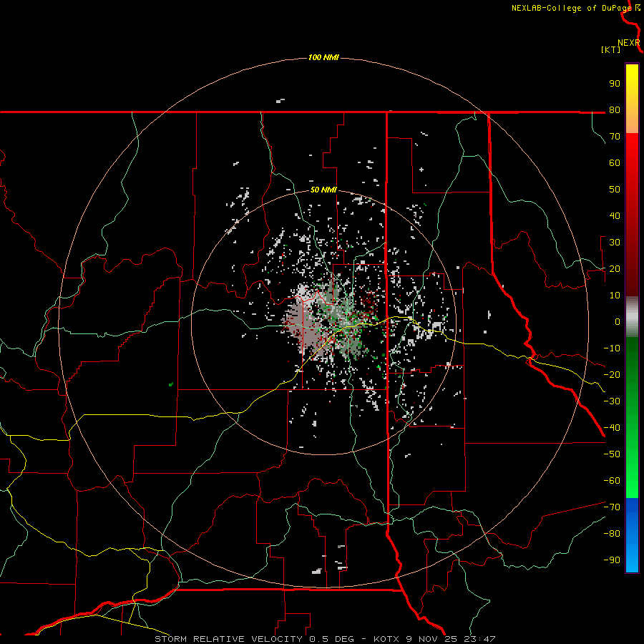
Task: Click the positive 30 knot scale label
Action: click(615, 243)
